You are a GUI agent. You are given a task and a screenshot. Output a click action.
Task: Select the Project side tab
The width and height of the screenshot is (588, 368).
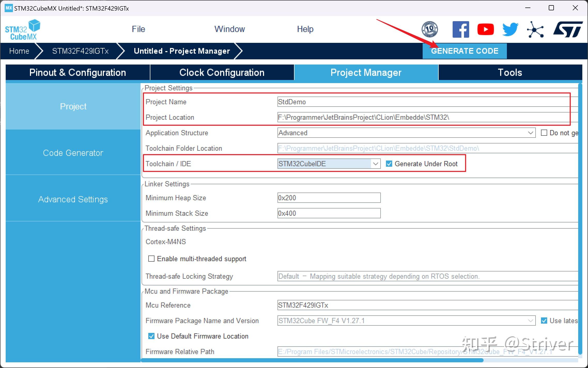pyautogui.click(x=73, y=106)
